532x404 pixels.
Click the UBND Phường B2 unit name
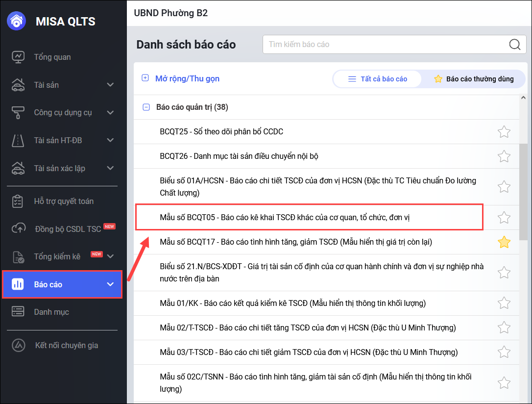tap(170, 13)
